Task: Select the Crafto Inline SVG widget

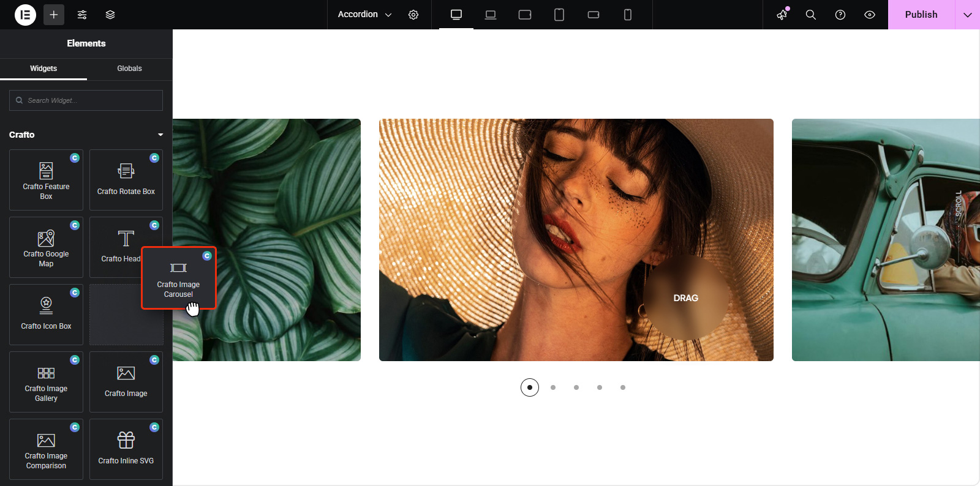Action: coord(126,449)
